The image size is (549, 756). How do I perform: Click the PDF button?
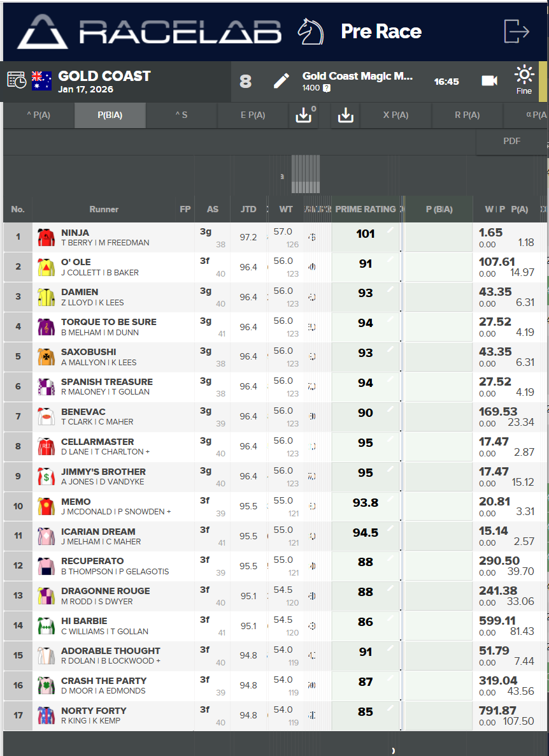click(511, 141)
